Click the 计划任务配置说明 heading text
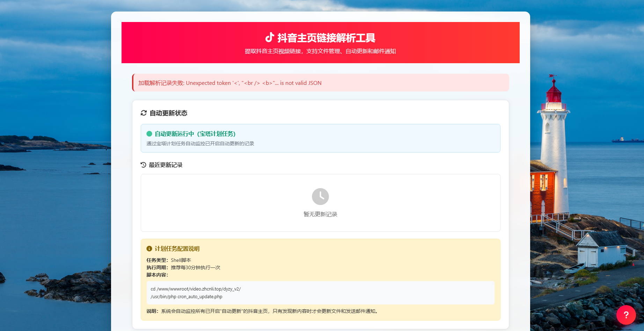 177,249
